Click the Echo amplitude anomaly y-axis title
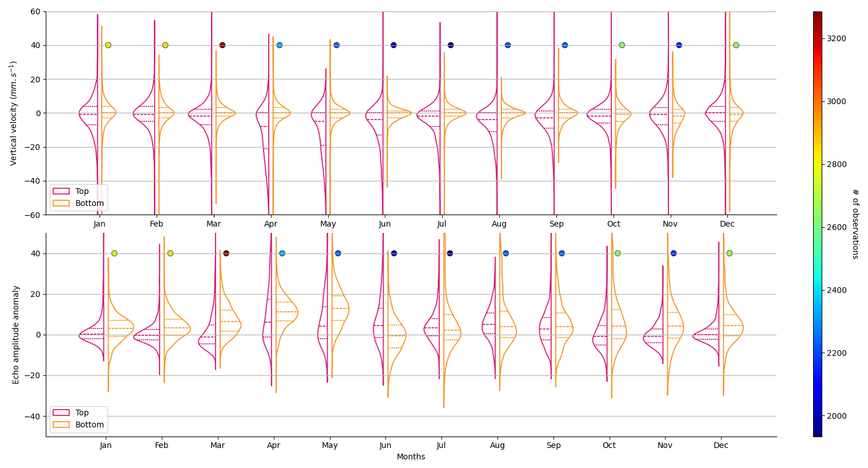This screenshot has height=468, width=868. click(16, 335)
